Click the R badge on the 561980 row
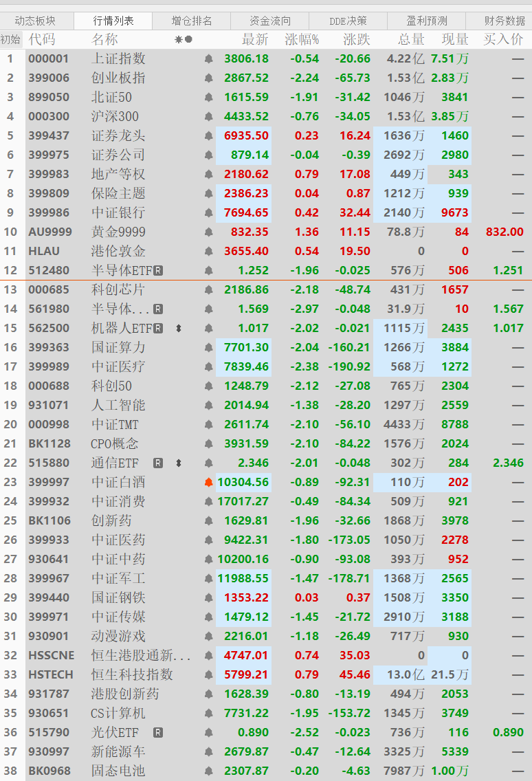The height and width of the screenshot is (781, 532). click(x=158, y=309)
